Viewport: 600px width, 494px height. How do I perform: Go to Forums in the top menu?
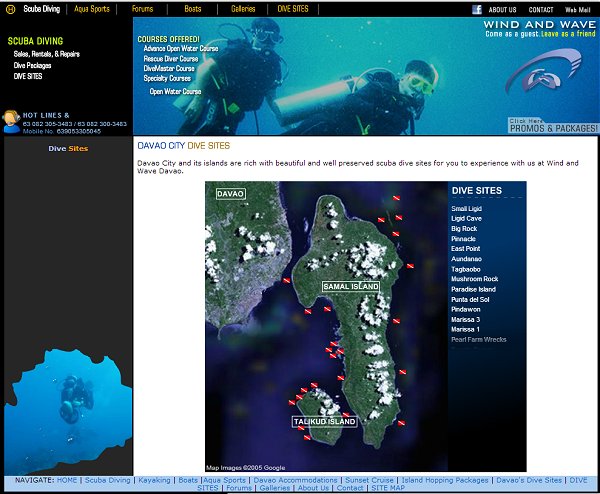(143, 9)
